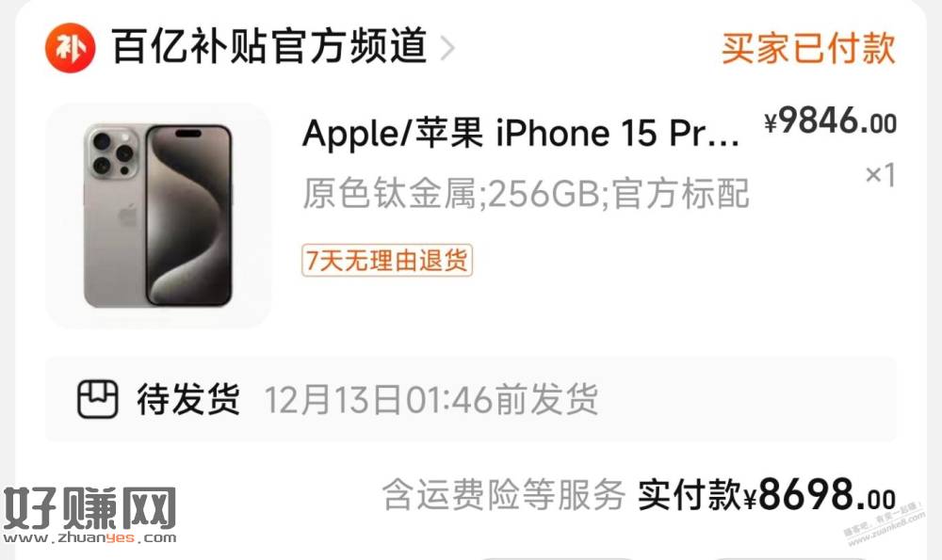View the 买家已付款 order status
This screenshot has width=942, height=560.
click(x=808, y=48)
